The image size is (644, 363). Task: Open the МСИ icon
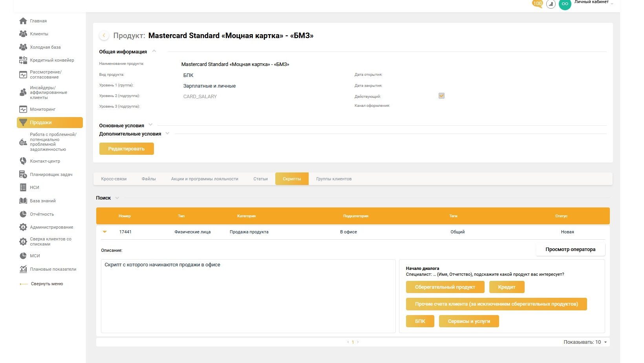click(23, 256)
